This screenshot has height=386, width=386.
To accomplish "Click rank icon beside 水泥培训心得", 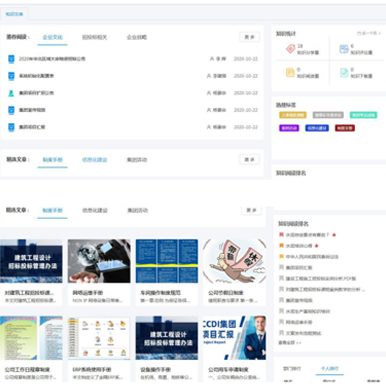I will point(281,246).
